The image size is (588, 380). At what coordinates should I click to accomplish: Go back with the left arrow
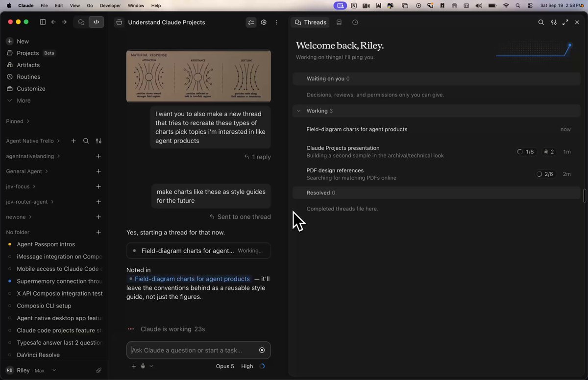[53, 22]
